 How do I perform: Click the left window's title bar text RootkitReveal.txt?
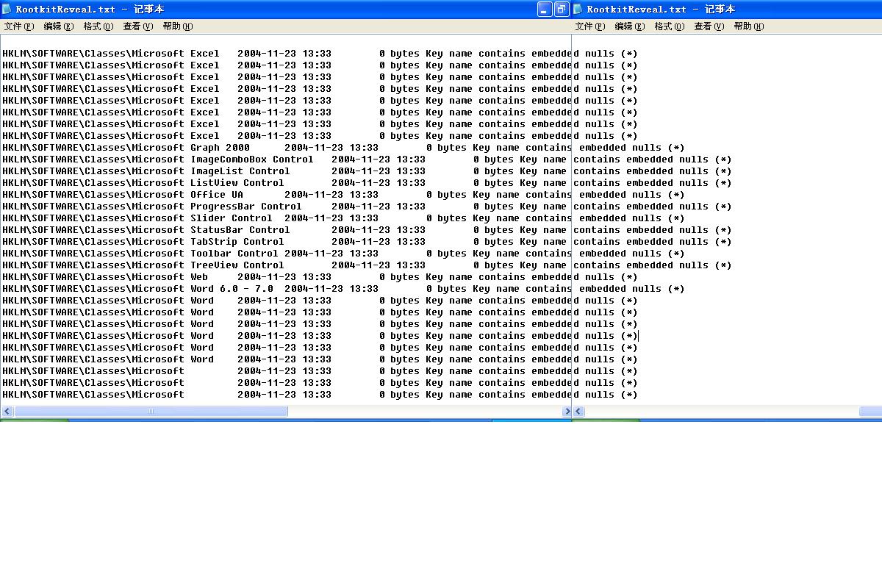click(x=65, y=9)
